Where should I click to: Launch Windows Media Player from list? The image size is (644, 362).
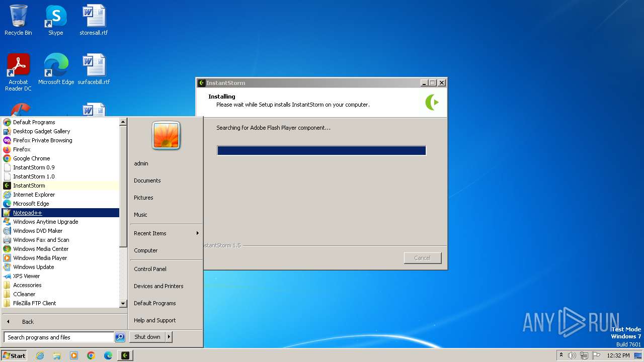pos(60,258)
